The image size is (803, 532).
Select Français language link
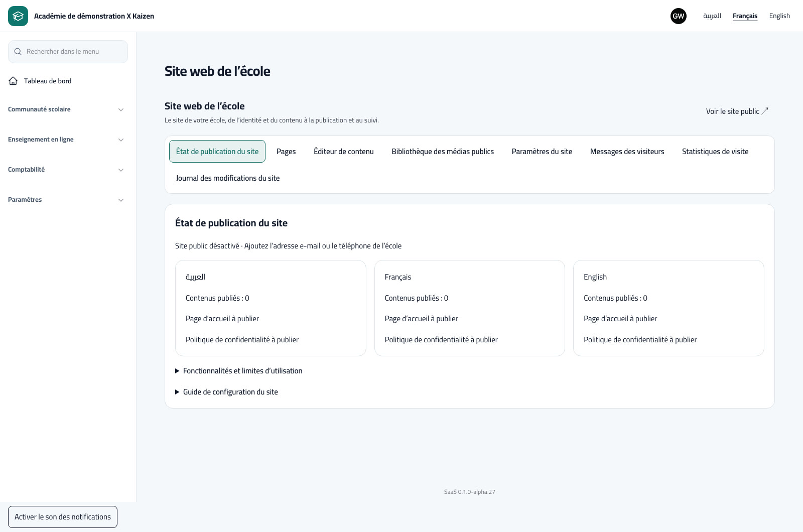pyautogui.click(x=745, y=16)
